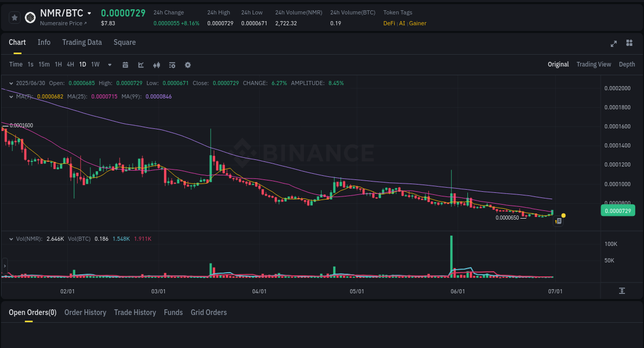Open the chart layout grid icon
This screenshot has height=348, width=644.
(x=629, y=44)
